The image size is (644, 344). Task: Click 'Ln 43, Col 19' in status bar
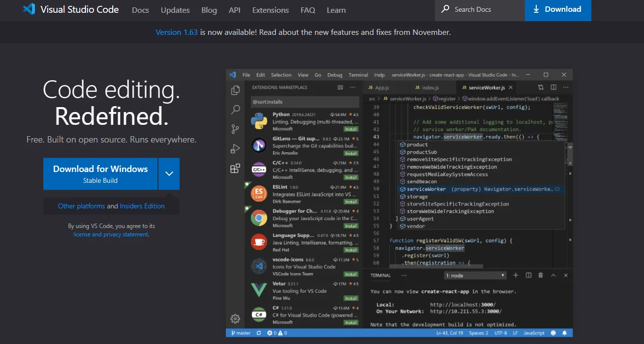coord(450,333)
